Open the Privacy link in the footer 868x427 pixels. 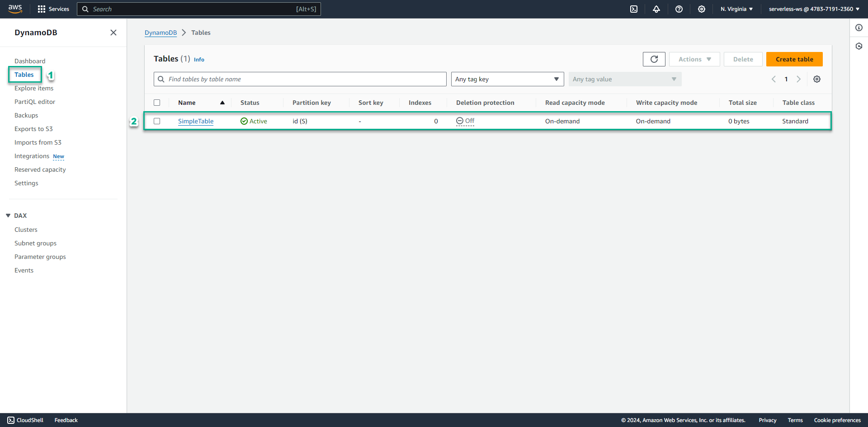(768, 420)
